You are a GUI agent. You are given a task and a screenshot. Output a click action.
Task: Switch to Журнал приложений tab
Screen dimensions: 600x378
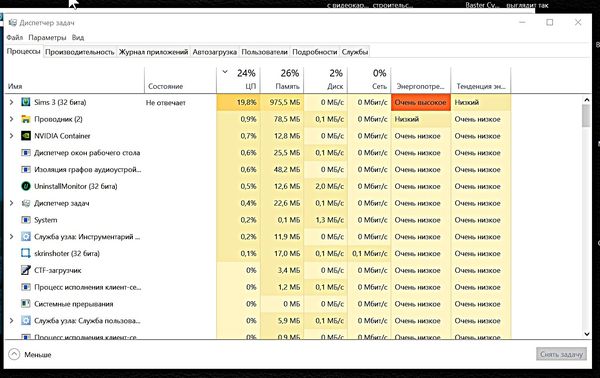tap(153, 52)
